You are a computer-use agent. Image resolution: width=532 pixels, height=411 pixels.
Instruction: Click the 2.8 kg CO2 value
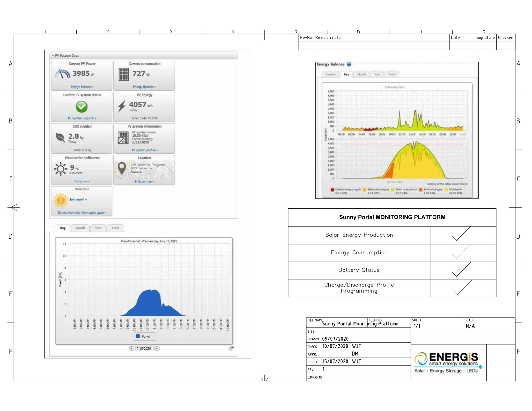tap(76, 136)
